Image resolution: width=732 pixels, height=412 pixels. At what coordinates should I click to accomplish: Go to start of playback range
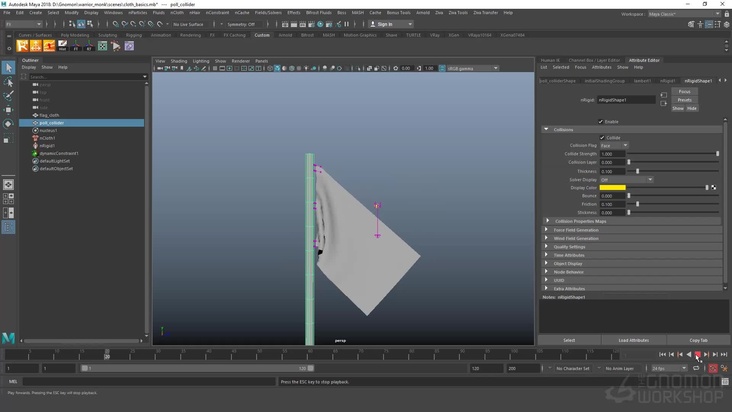pyautogui.click(x=662, y=354)
